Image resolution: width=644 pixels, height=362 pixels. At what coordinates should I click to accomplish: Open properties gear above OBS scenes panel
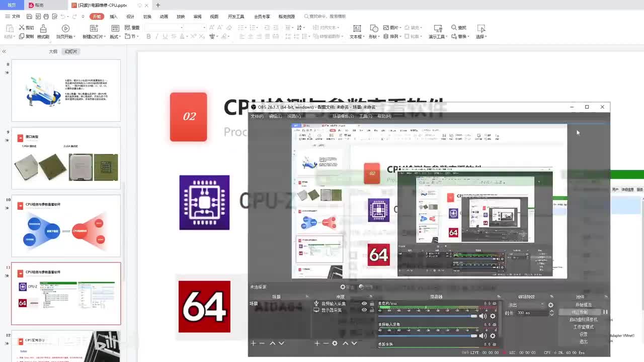[x=343, y=287]
